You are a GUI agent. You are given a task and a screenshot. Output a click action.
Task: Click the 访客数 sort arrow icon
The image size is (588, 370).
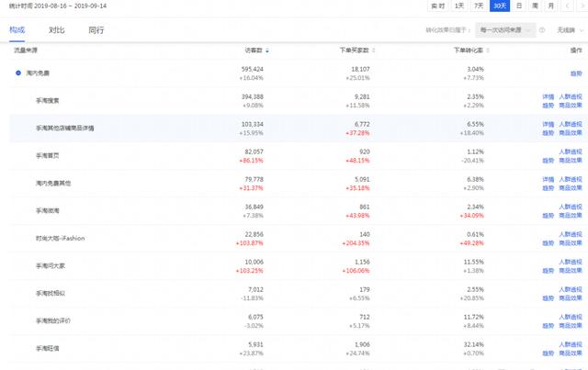(x=267, y=50)
